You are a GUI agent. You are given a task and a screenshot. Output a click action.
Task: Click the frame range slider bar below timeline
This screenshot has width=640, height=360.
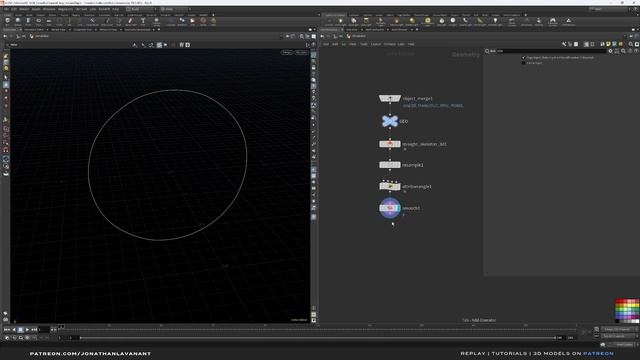tap(318, 338)
